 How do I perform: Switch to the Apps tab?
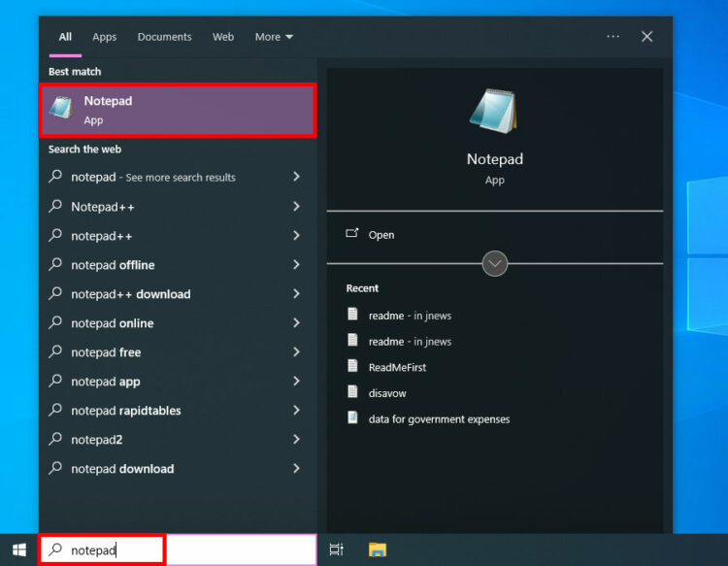click(104, 37)
